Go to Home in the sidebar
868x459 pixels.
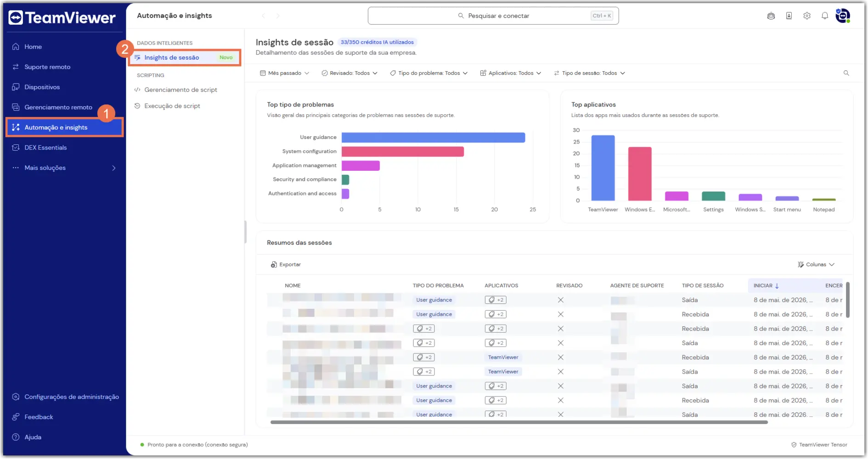point(64,46)
